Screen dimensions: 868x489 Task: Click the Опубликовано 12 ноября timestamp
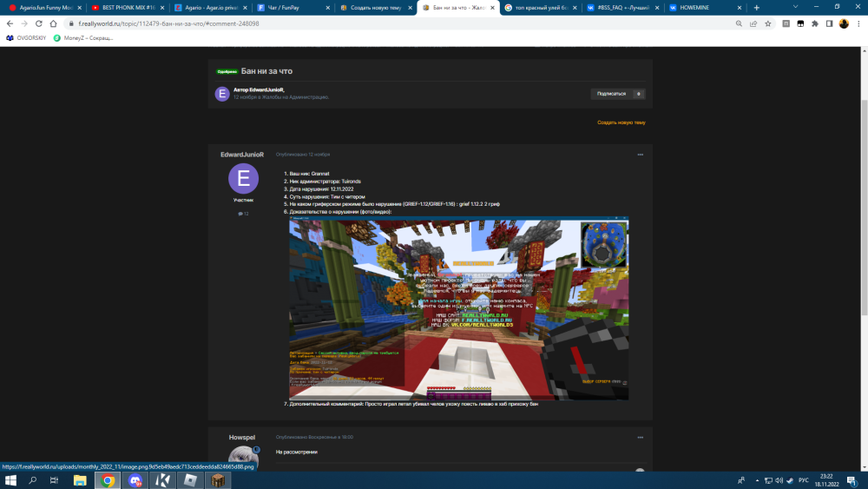[x=303, y=155]
